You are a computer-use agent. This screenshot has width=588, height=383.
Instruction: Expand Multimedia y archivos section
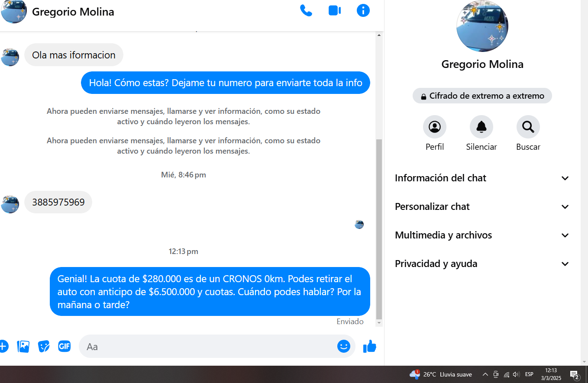(482, 235)
